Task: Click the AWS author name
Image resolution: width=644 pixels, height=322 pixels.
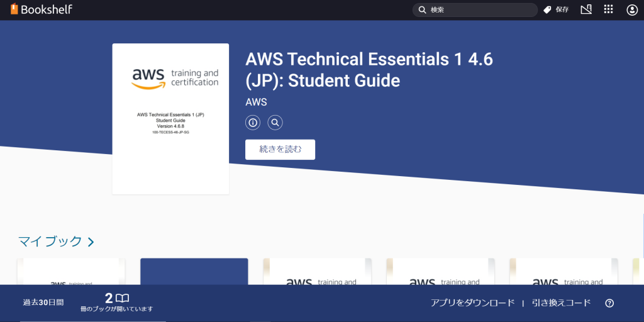Action: pos(257,103)
